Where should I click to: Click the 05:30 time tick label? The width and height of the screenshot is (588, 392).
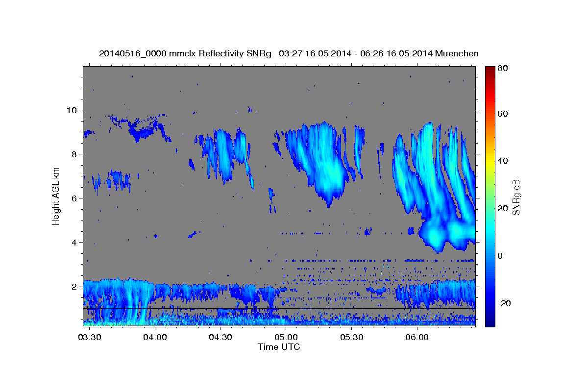click(351, 338)
